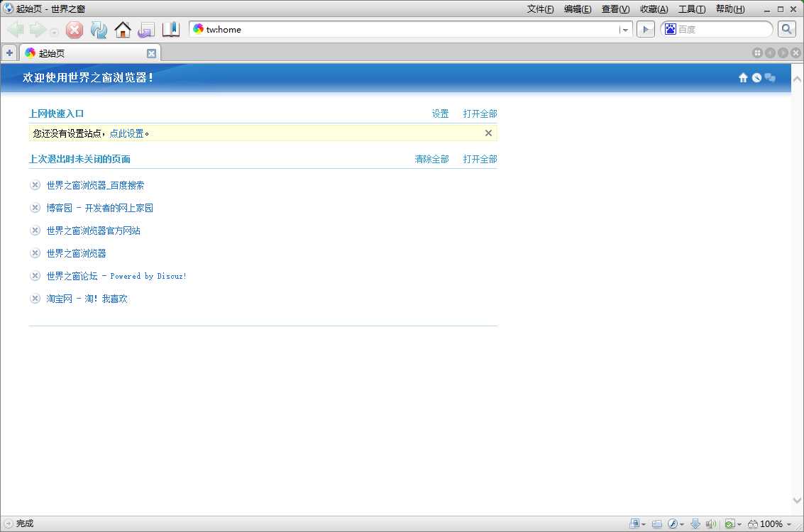Open the 编辑(E) menu
The width and height of the screenshot is (804, 532).
pyautogui.click(x=578, y=9)
